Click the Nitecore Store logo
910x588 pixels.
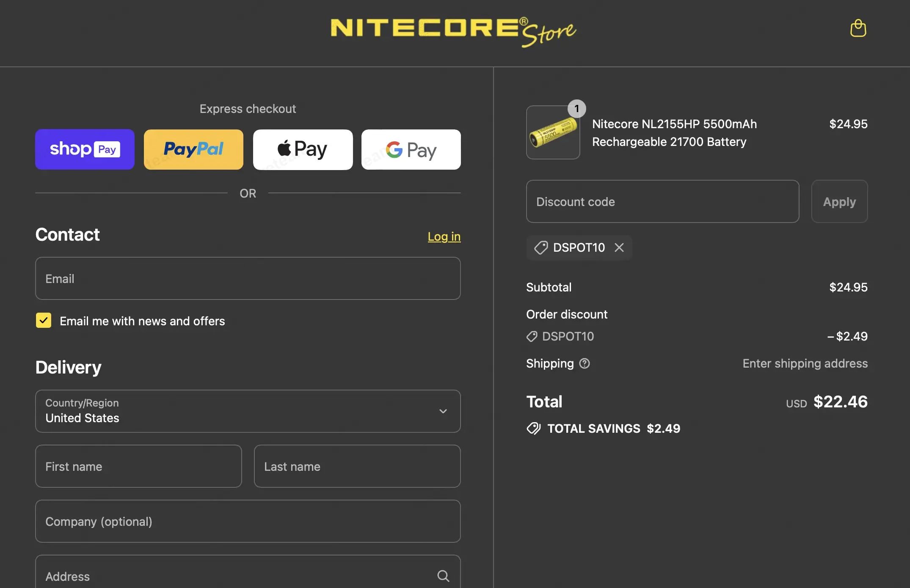453,32
